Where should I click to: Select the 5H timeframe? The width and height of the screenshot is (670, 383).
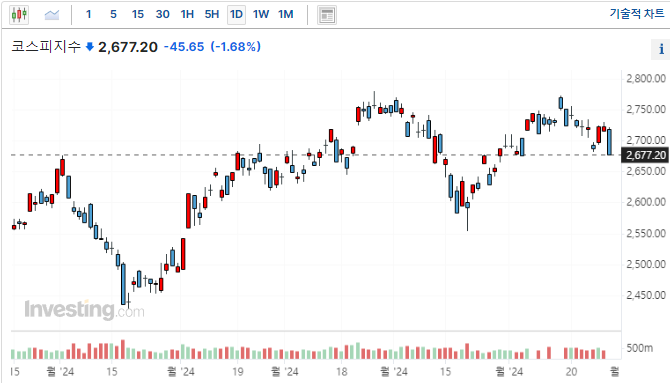tap(212, 15)
